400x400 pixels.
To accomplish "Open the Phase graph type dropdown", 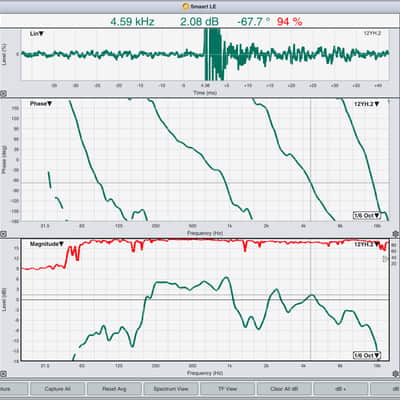I will coord(41,104).
